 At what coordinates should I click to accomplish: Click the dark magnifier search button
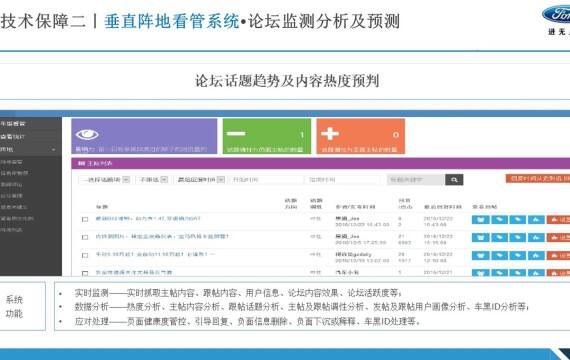(454, 180)
